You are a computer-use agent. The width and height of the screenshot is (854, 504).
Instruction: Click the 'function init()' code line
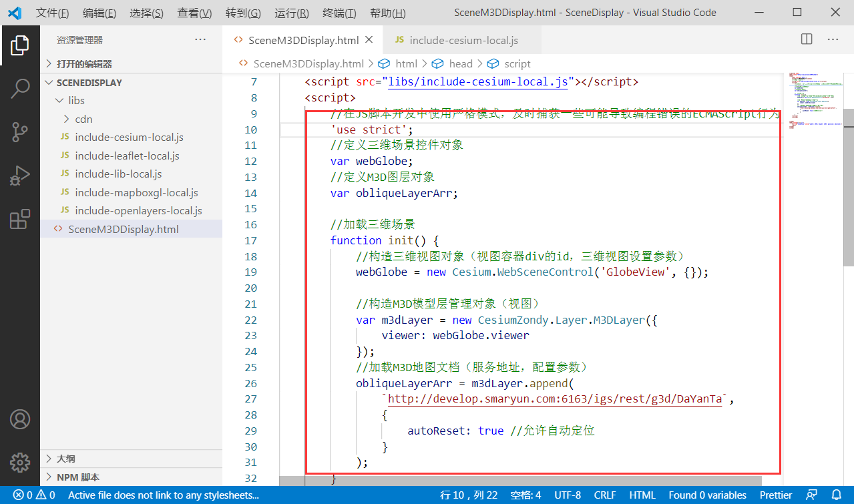click(384, 240)
